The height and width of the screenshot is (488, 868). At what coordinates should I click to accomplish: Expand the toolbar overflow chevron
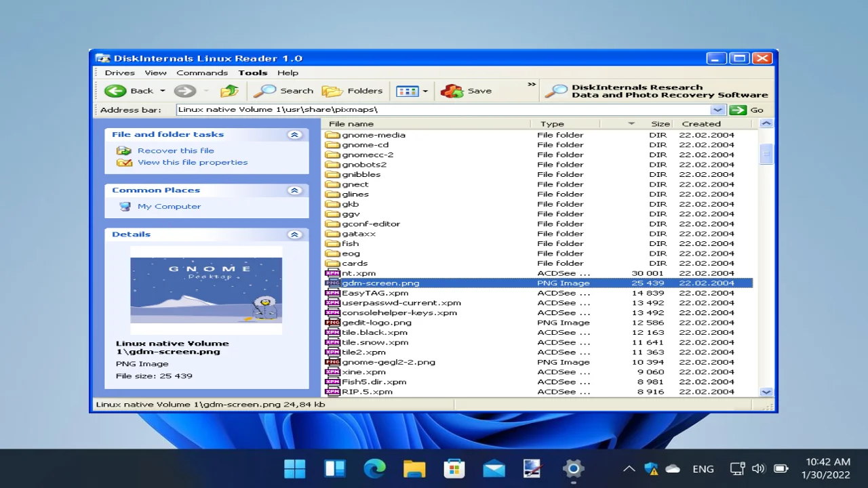(532, 85)
